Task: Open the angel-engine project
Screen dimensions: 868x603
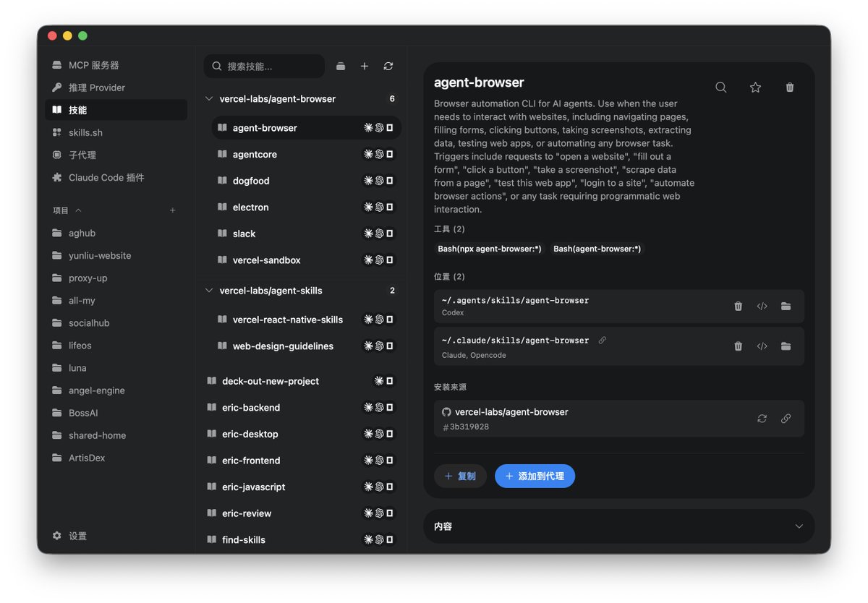Action: point(116,390)
